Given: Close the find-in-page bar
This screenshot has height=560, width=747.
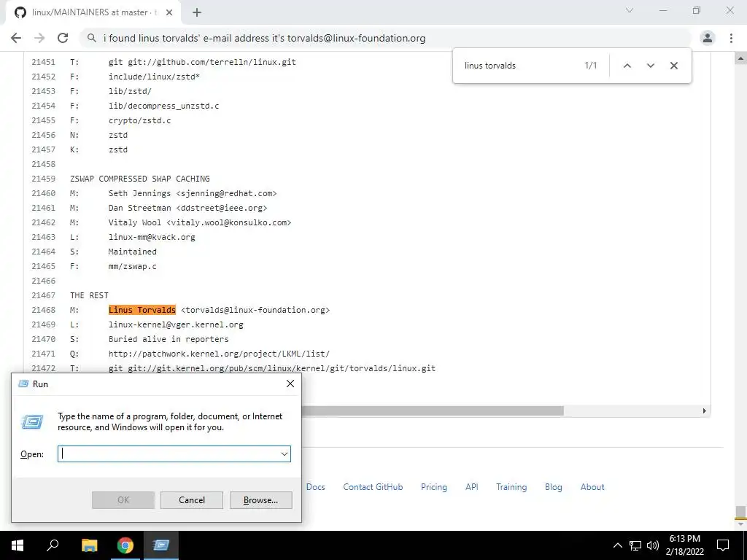Looking at the screenshot, I should [x=673, y=66].
